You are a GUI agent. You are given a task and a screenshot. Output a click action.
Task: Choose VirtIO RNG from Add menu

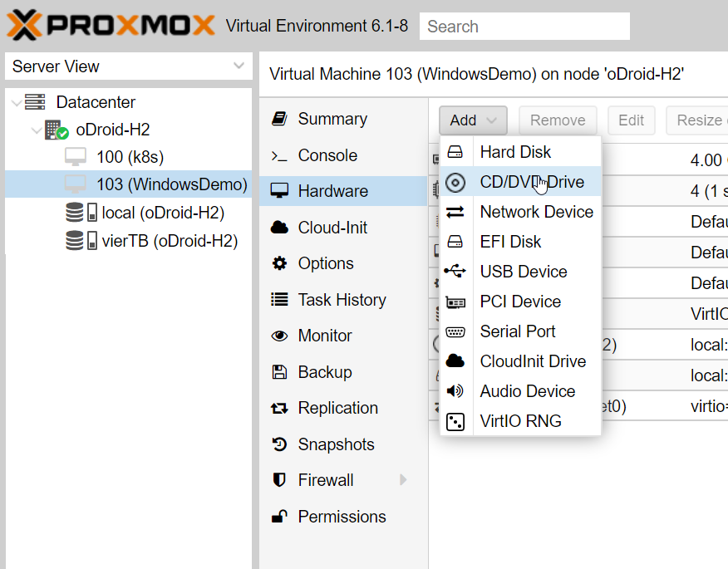pos(520,421)
